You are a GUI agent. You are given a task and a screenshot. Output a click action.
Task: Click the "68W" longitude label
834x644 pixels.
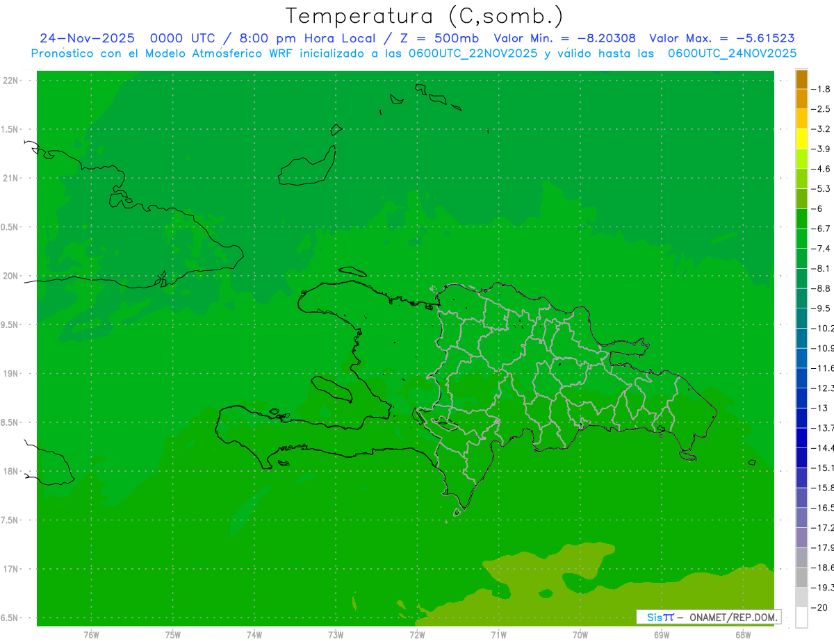tap(743, 634)
